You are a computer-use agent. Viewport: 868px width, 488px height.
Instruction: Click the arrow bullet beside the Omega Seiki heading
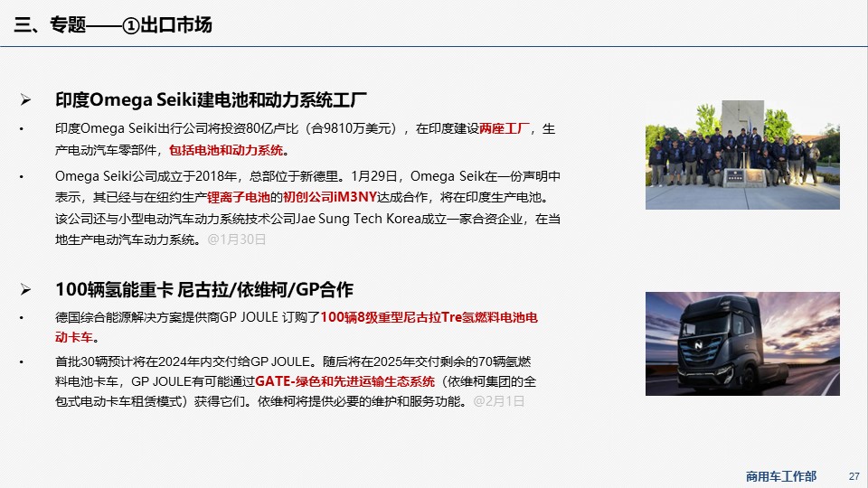(x=25, y=100)
